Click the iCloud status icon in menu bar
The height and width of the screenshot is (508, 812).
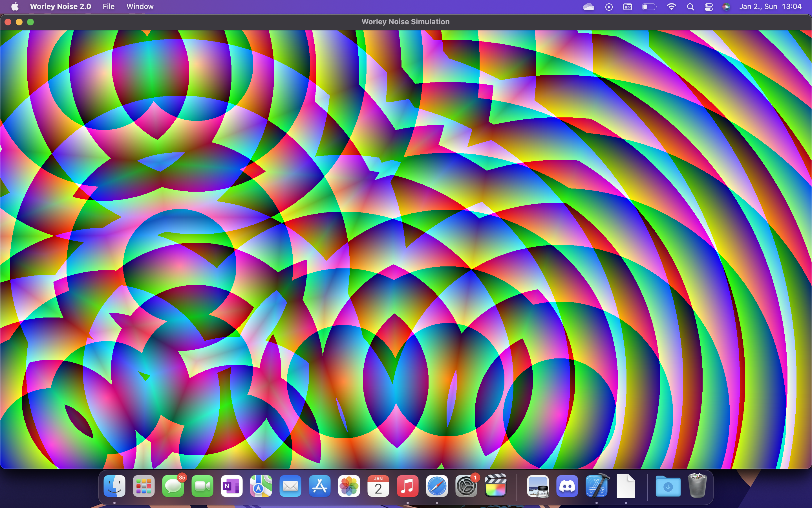click(588, 7)
